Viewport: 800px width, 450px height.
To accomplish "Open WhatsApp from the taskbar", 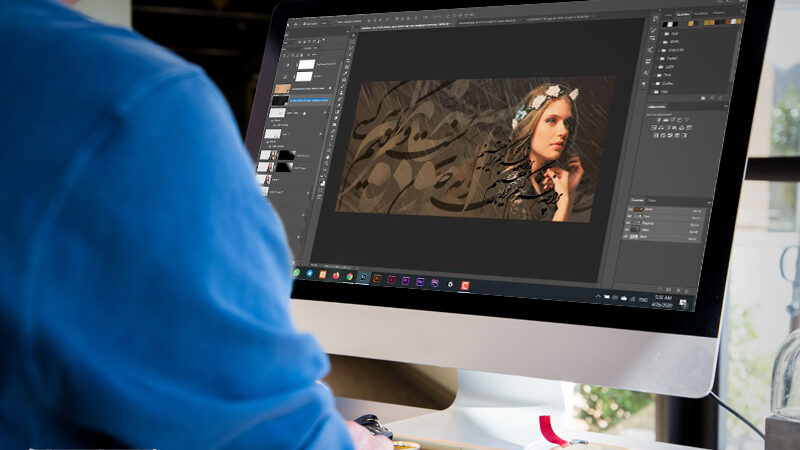I will click(x=296, y=273).
